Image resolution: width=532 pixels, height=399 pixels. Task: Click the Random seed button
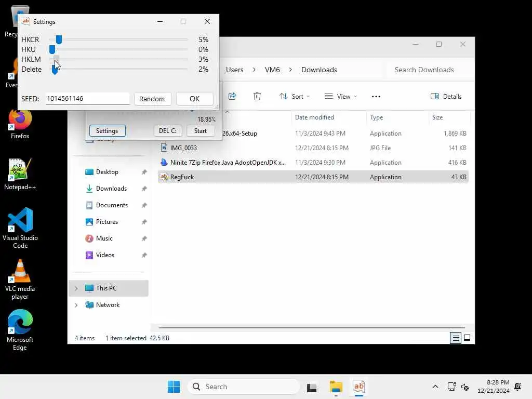152,99
